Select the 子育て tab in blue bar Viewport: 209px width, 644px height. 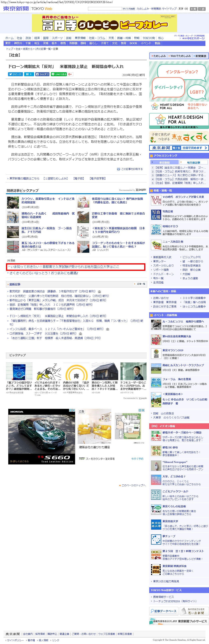point(105,43)
